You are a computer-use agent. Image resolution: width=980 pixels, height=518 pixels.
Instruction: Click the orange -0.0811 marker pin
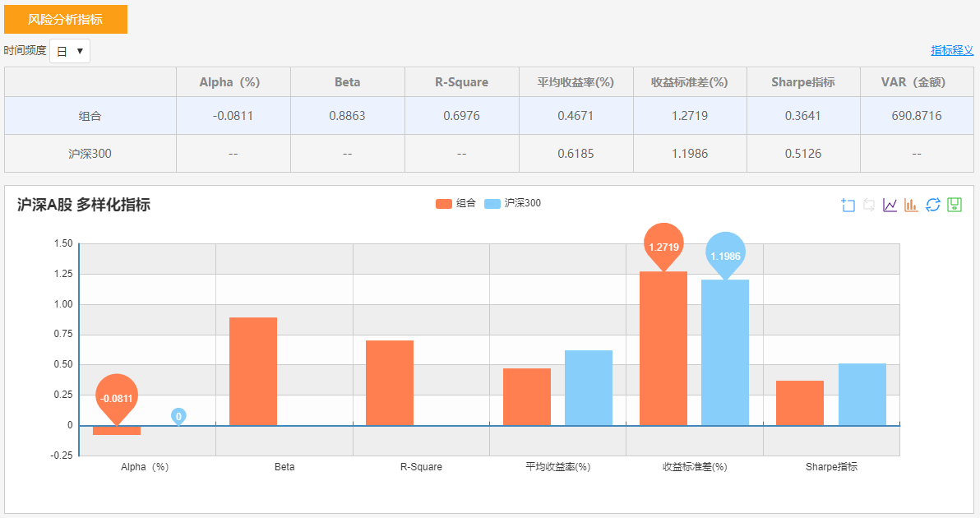[x=117, y=397]
